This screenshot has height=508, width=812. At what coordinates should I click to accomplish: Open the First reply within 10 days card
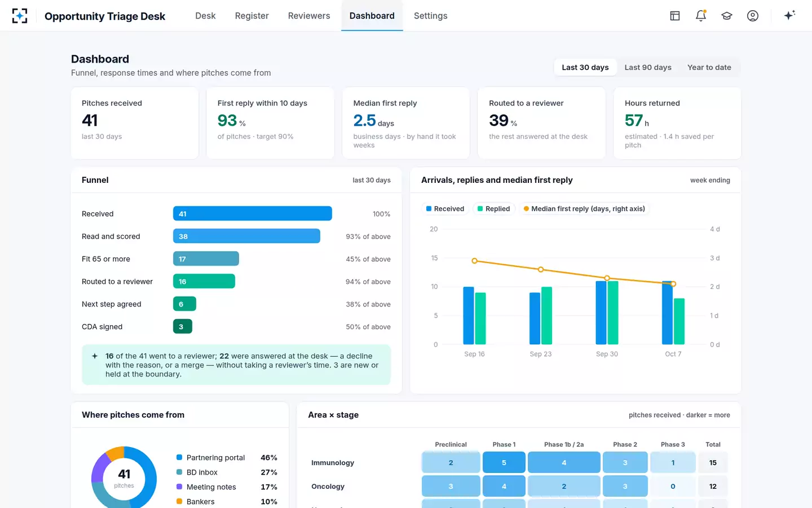[270, 123]
